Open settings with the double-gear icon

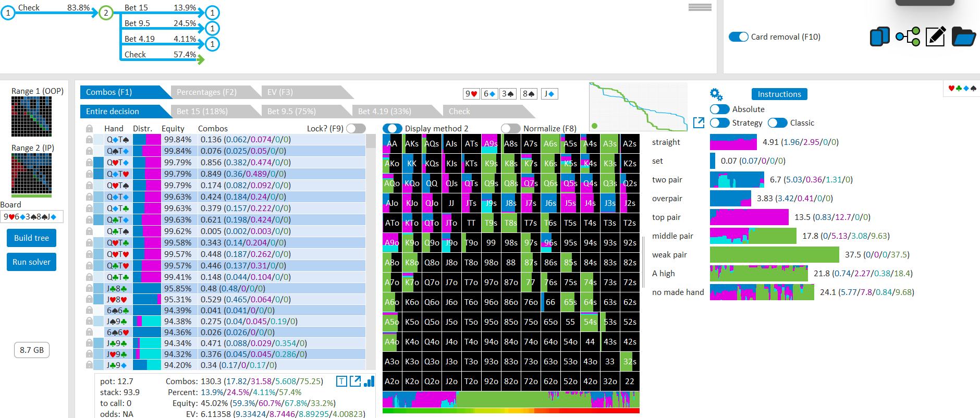(716, 94)
